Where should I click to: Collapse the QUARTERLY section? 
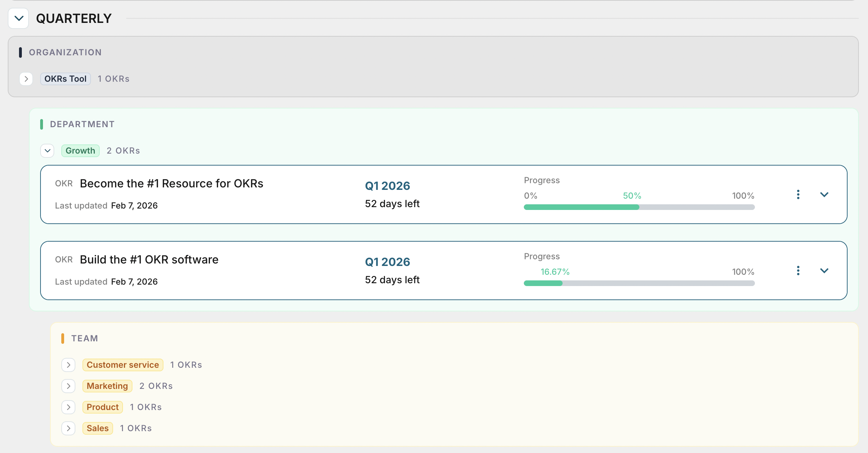18,18
